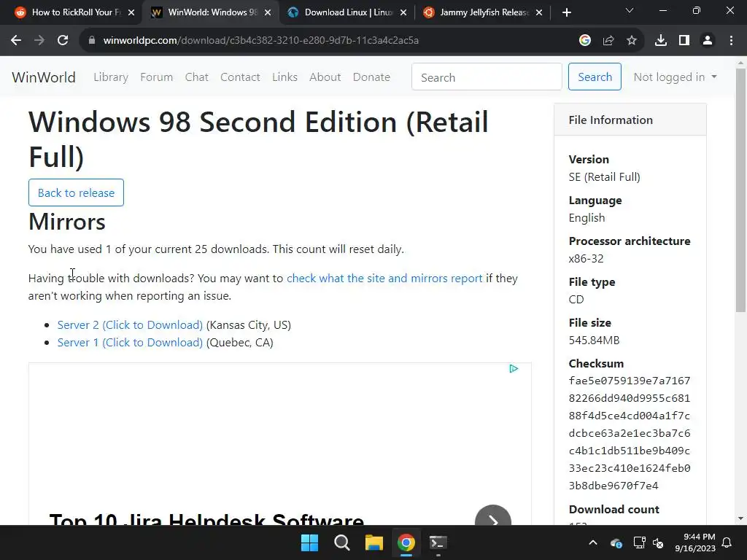Click the file size value 545.84MB
The height and width of the screenshot is (560, 747).
click(594, 341)
